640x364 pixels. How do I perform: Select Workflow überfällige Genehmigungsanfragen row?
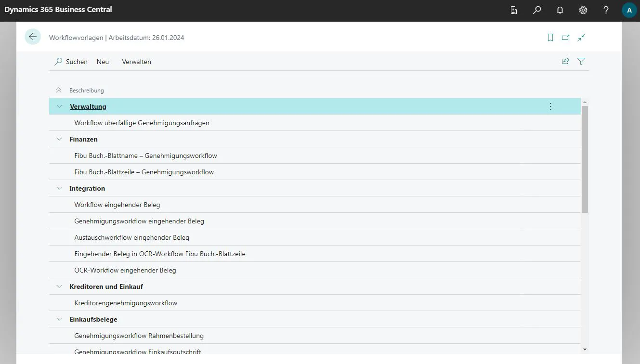click(x=315, y=123)
